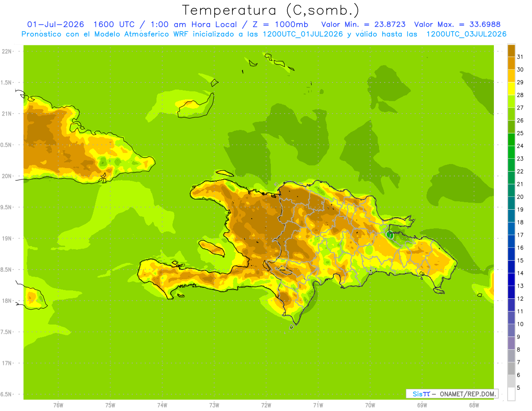Click the "75W" longitude label
This screenshot has width=532, height=411.
coord(110,405)
